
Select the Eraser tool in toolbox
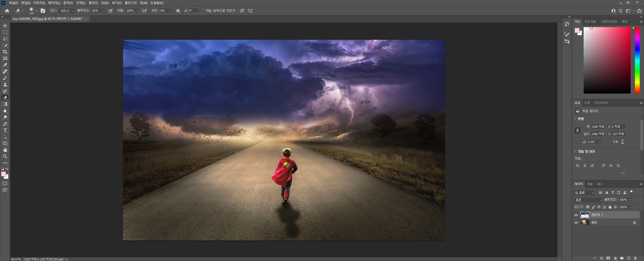coord(5,98)
